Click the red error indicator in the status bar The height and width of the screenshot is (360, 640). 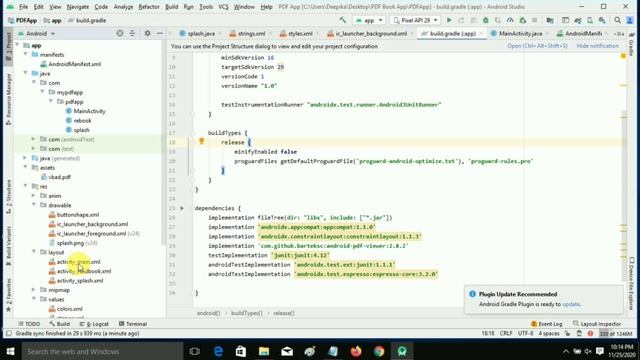[590, 333]
